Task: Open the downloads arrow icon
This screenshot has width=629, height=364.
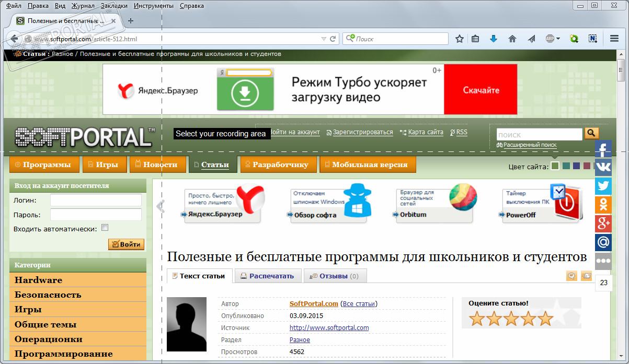Action: click(x=493, y=39)
